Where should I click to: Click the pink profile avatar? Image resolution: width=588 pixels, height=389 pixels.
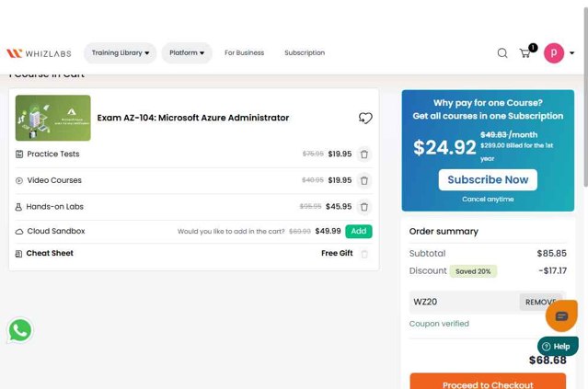554,53
